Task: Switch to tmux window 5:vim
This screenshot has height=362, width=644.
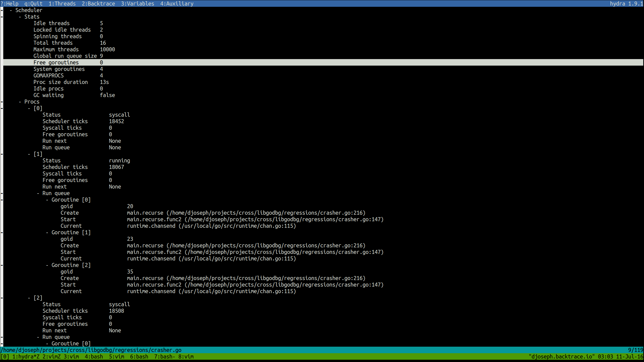Action: (x=116, y=357)
